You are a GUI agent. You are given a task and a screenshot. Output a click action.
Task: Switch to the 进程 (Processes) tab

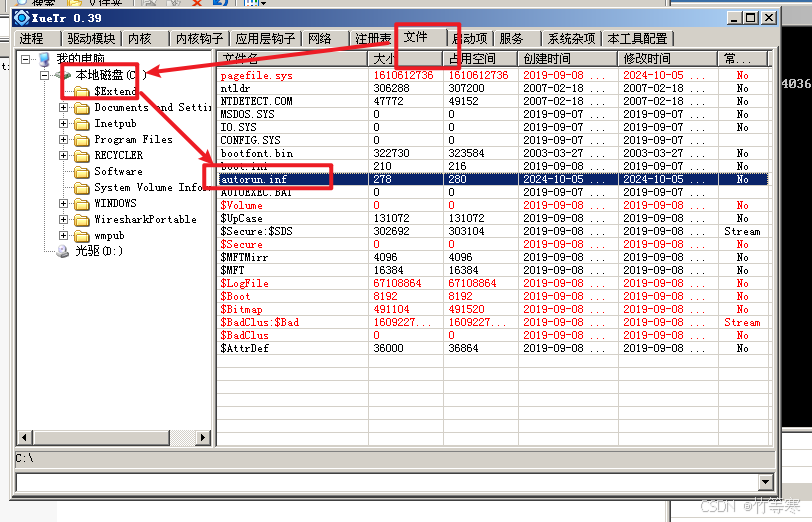click(32, 39)
